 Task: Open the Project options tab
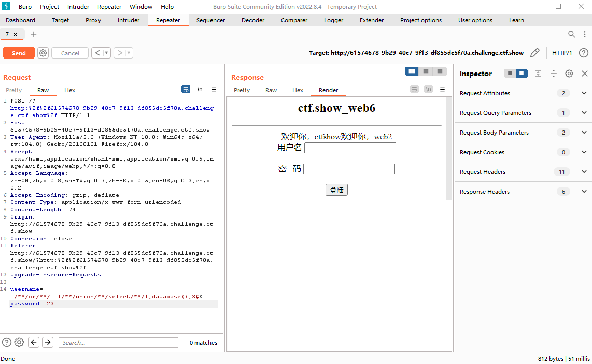[x=421, y=20]
